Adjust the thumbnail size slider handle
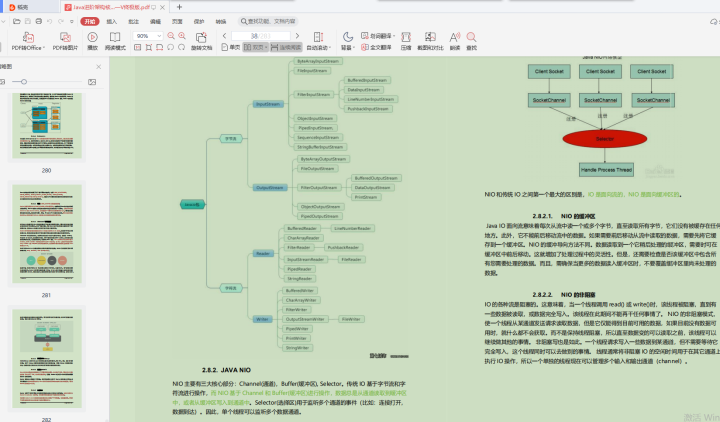The width and height of the screenshot is (720, 422). pos(24,82)
